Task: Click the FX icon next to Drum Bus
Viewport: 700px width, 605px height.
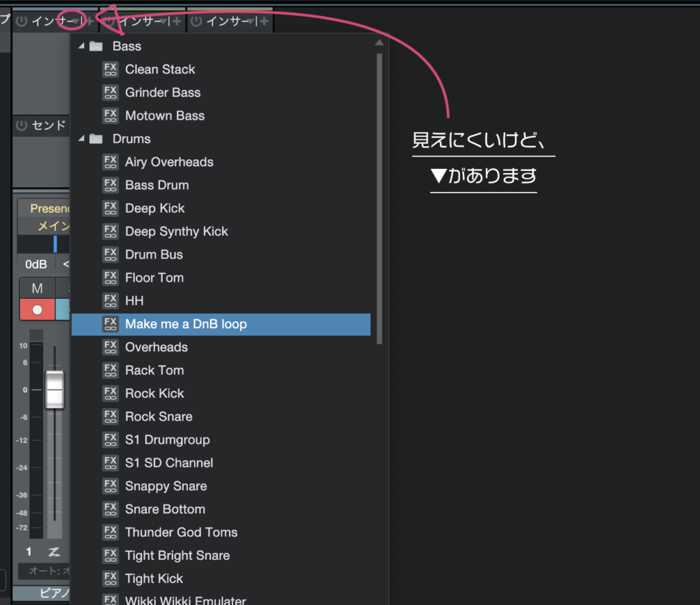Action: click(110, 254)
